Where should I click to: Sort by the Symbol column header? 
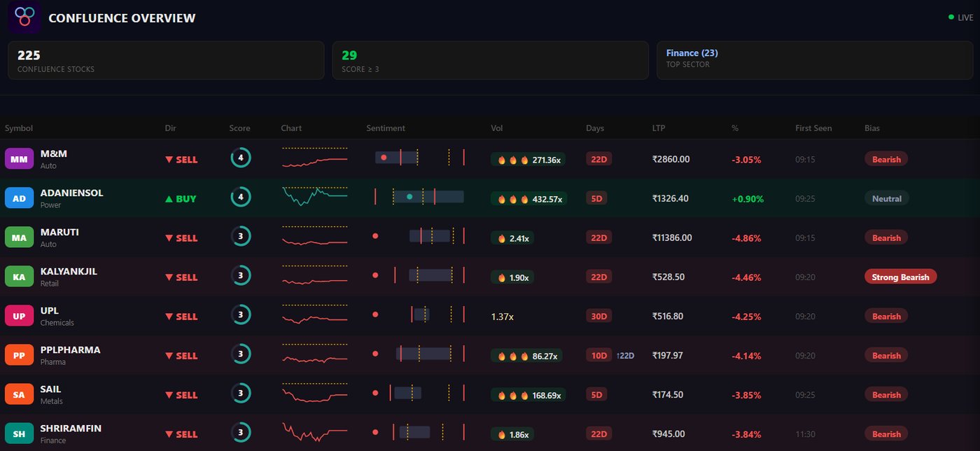(19, 128)
